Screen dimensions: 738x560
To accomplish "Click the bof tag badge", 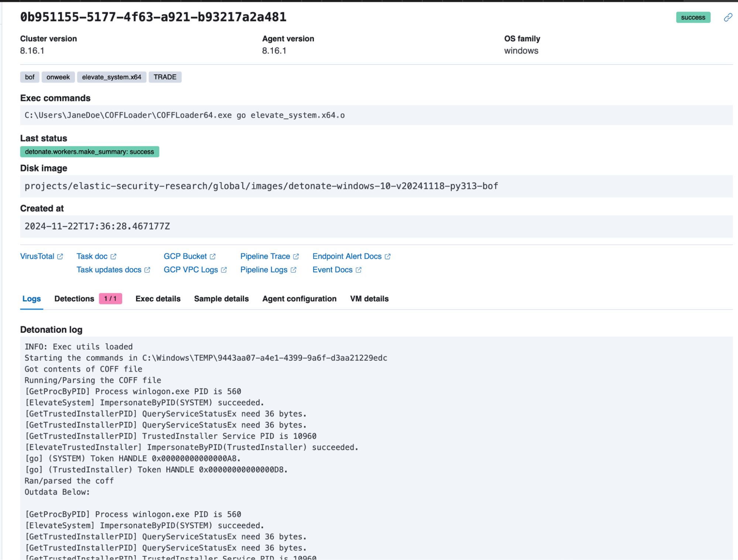I will click(x=30, y=77).
